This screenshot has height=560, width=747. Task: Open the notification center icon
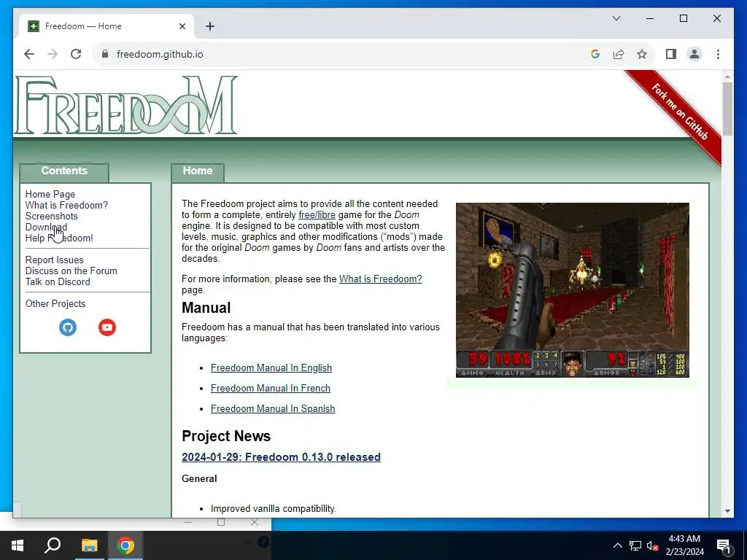pyautogui.click(x=724, y=545)
